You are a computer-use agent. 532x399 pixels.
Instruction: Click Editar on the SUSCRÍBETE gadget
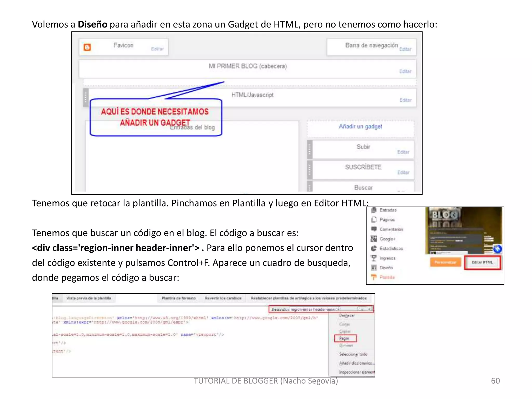tap(403, 172)
